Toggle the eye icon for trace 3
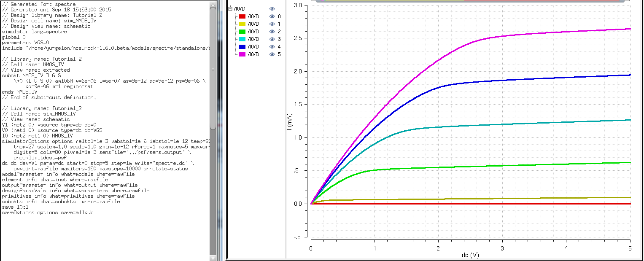This screenshot has height=261, width=644. pos(272,39)
